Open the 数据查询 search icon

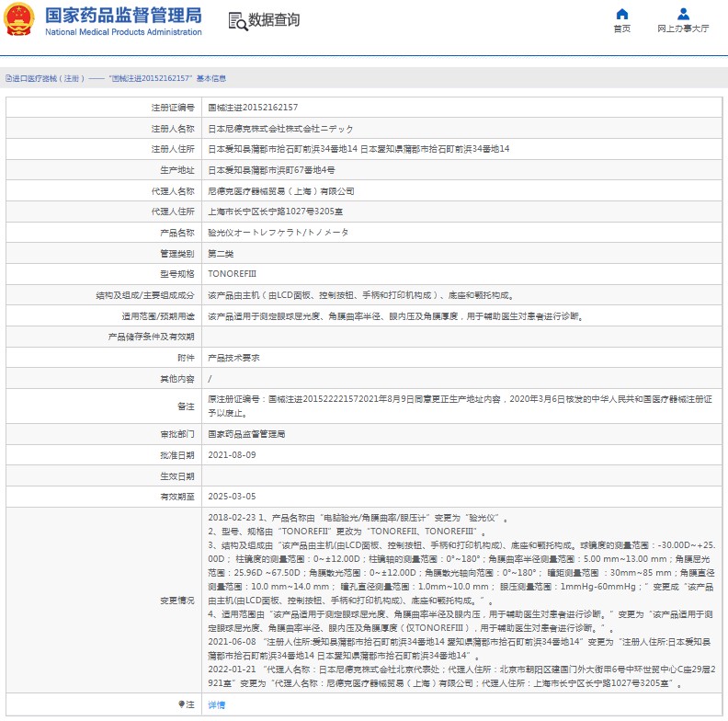tap(238, 21)
